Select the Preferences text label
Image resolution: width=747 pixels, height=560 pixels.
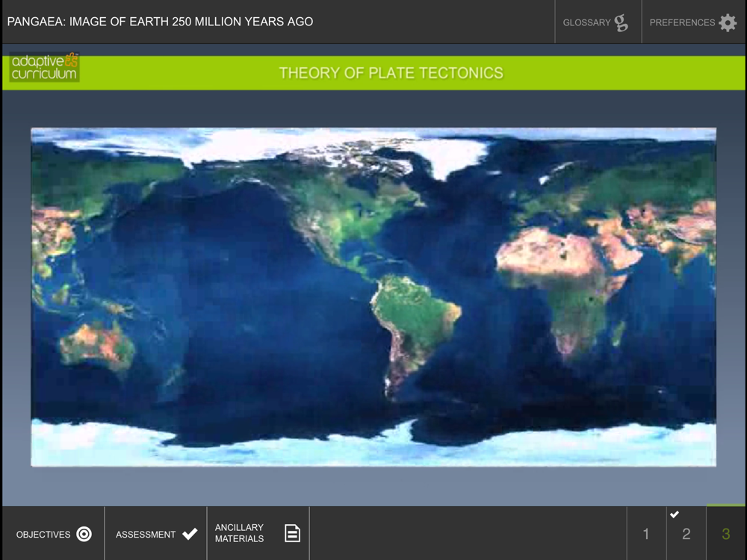point(681,22)
